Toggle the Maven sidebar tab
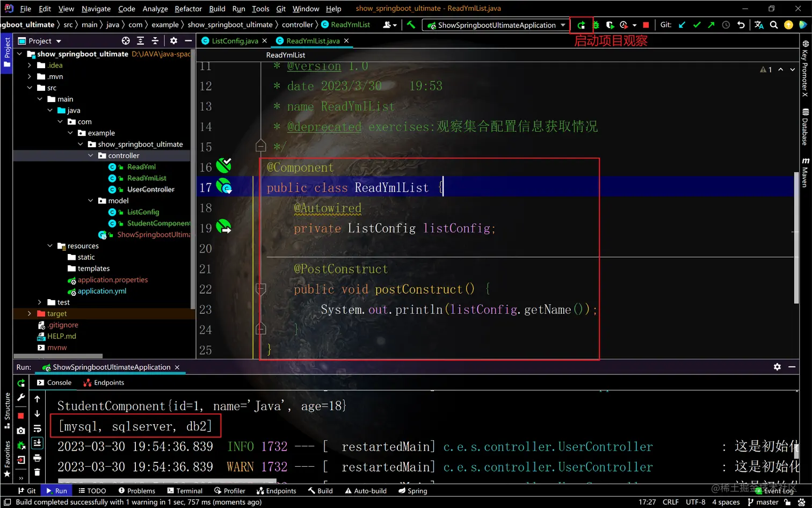 point(805,172)
